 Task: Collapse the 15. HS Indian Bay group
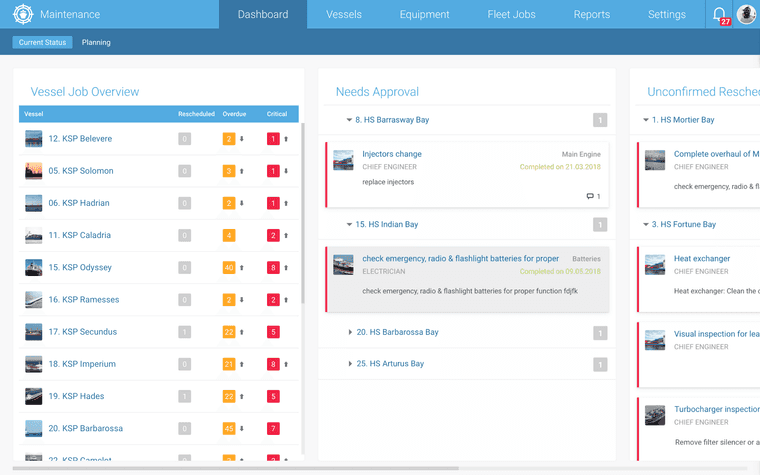349,225
